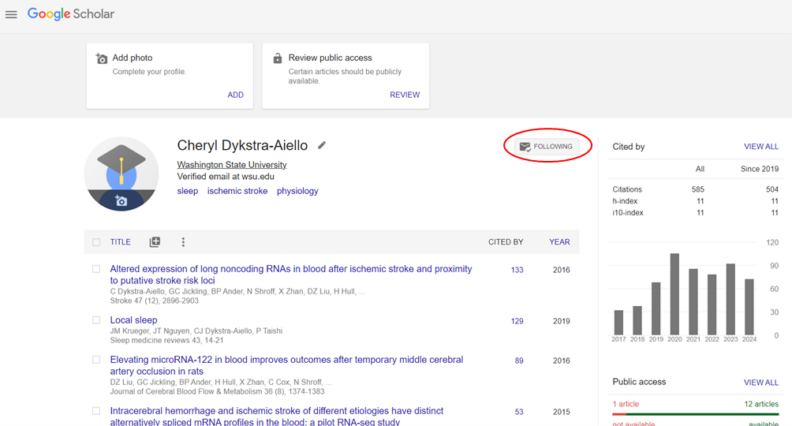
Task: Click the 2017 bar in the citations chart
Action: click(x=619, y=322)
